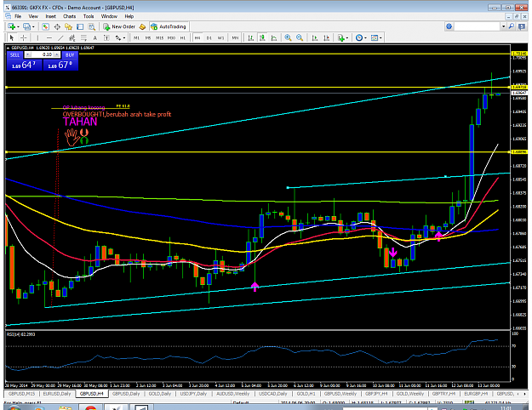The image size is (532, 410).
Task: Switch chart to Candlesticks icon
Action: 262,38
